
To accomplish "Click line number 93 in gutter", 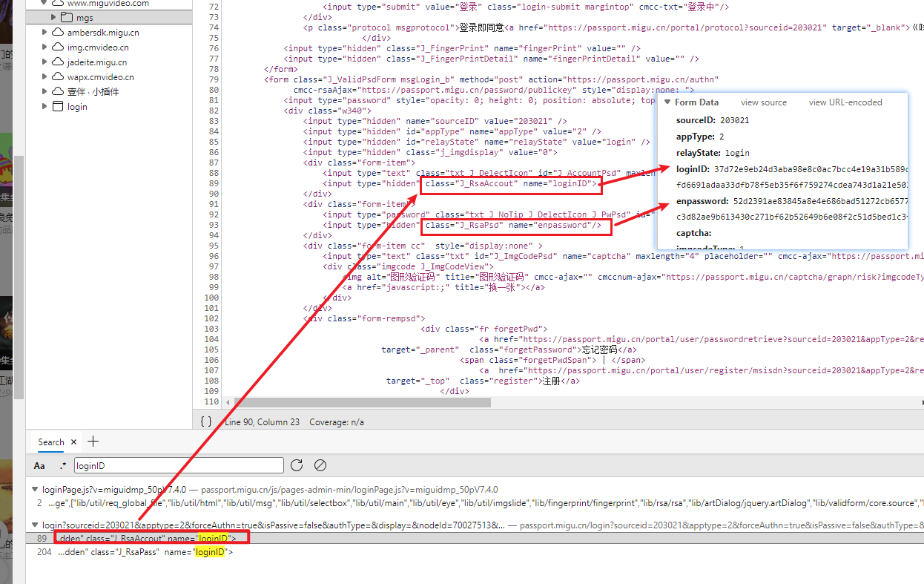I will (x=214, y=225).
